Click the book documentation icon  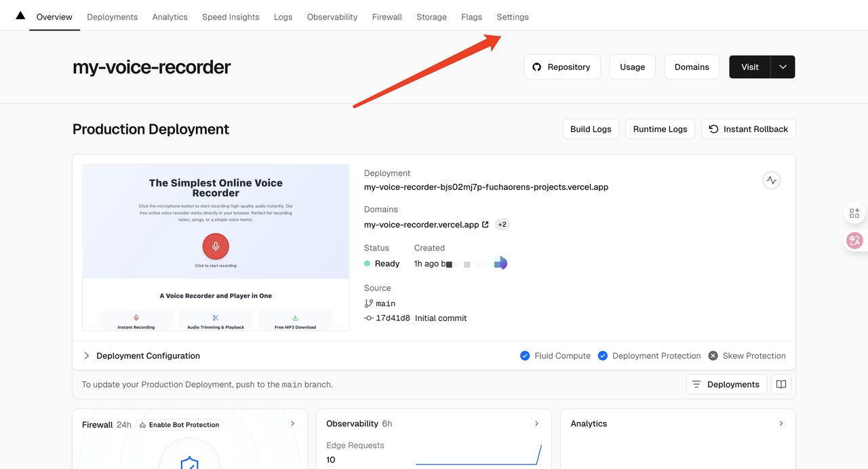pos(781,384)
